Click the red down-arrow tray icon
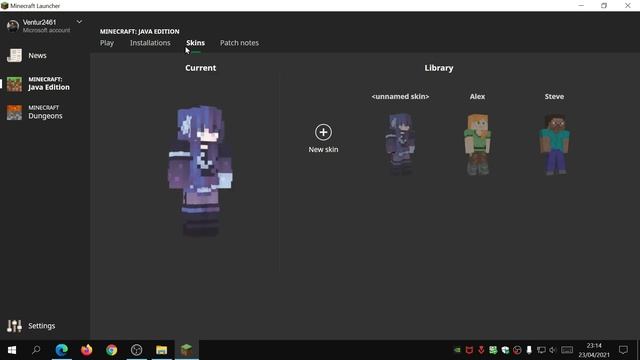 pos(481,350)
